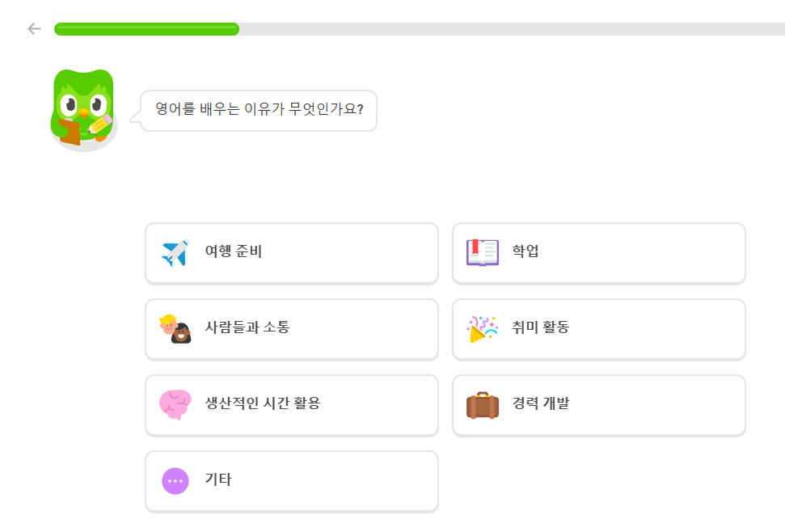This screenshot has width=785, height=532.
Task: Click the book icon beside 학업
Action: coord(481,253)
